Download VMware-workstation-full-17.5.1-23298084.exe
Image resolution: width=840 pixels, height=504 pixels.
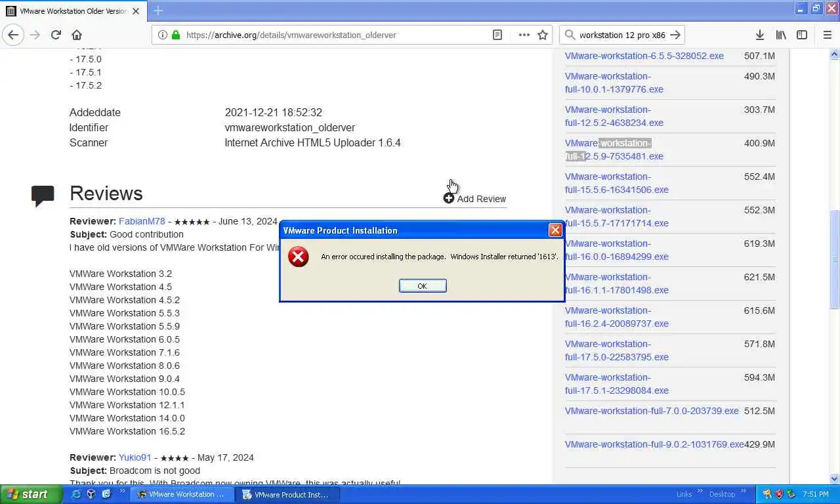[x=616, y=384]
